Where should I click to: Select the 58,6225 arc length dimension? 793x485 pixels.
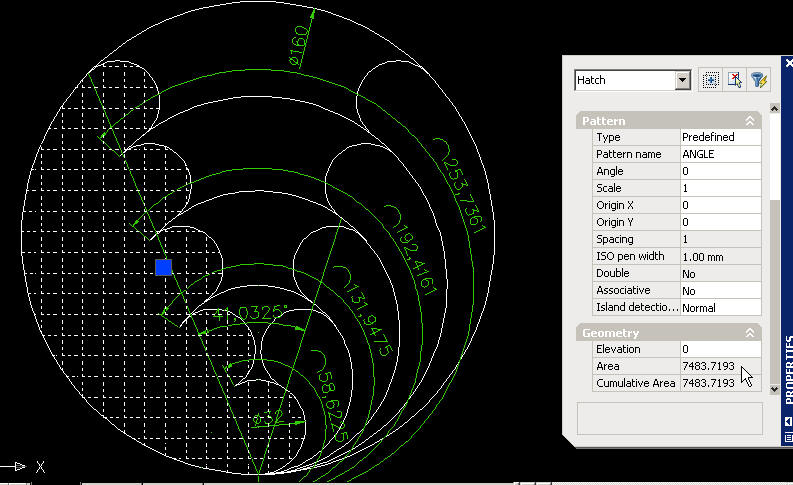[330, 397]
